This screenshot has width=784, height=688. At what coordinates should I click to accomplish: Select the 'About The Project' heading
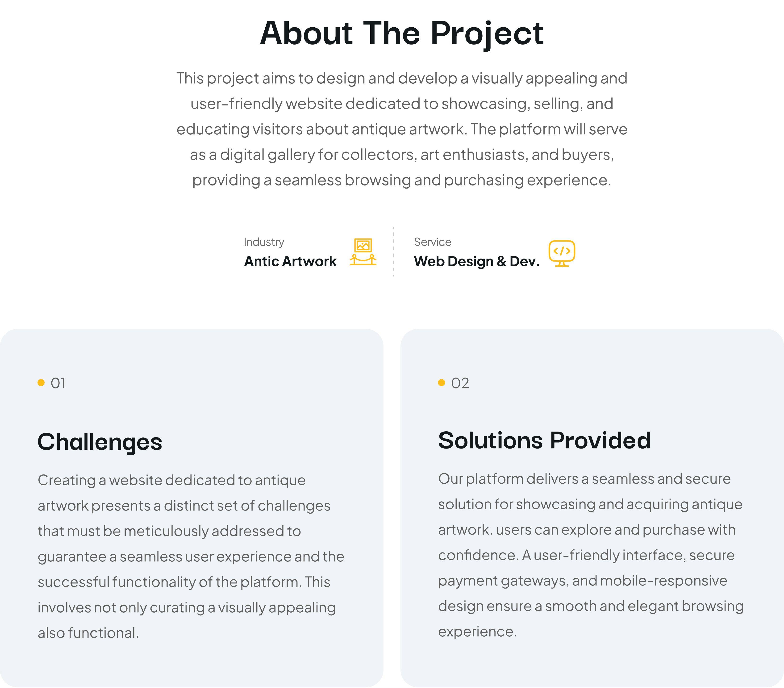402,34
